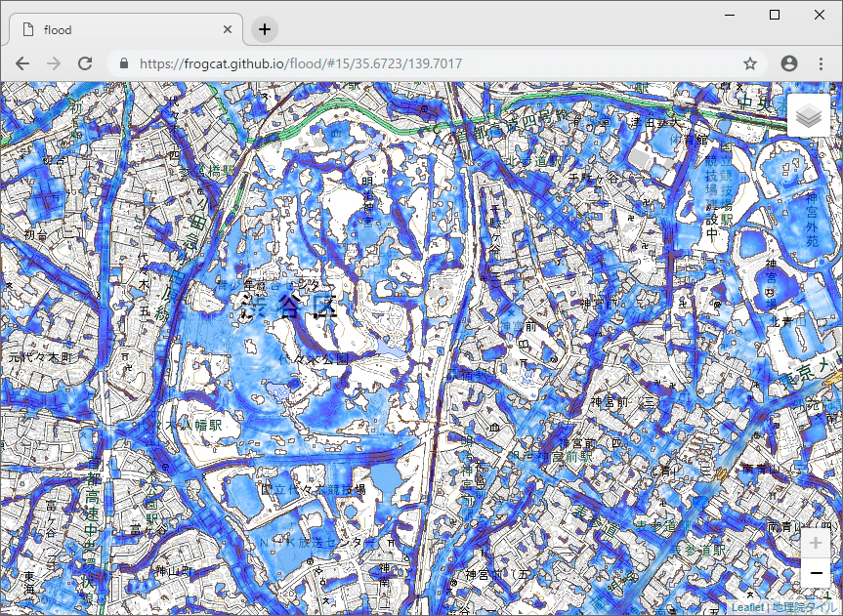Open the Leaflet attribution link
Viewport: 843px width, 616px height.
pos(747,607)
